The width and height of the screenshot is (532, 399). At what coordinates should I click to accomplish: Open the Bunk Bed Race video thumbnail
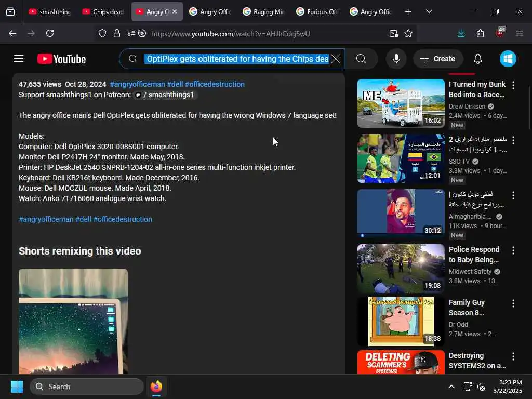click(x=401, y=103)
